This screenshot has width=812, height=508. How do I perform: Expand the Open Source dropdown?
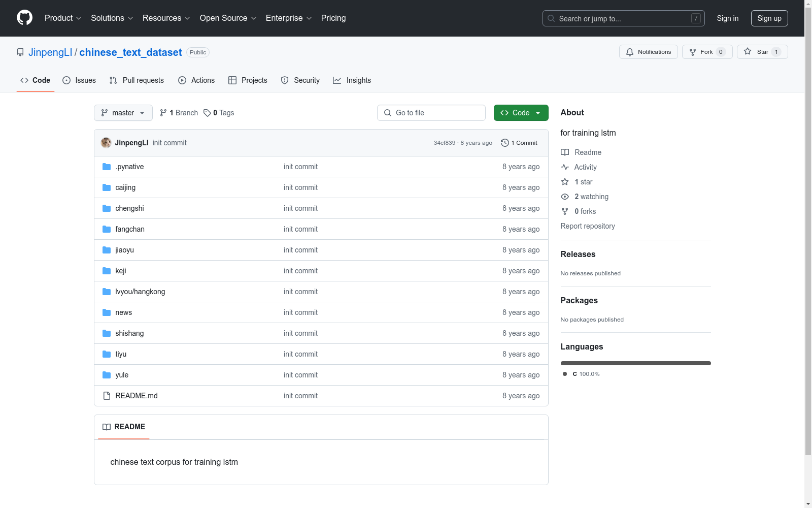click(x=228, y=18)
